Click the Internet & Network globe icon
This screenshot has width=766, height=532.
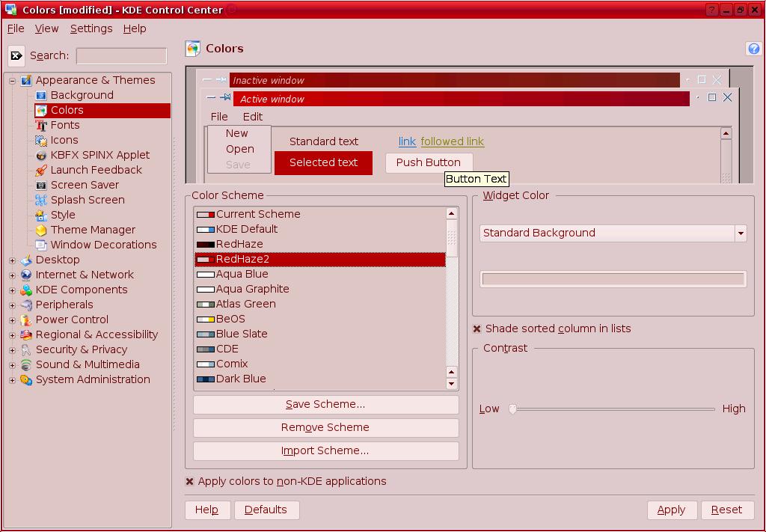(26, 275)
